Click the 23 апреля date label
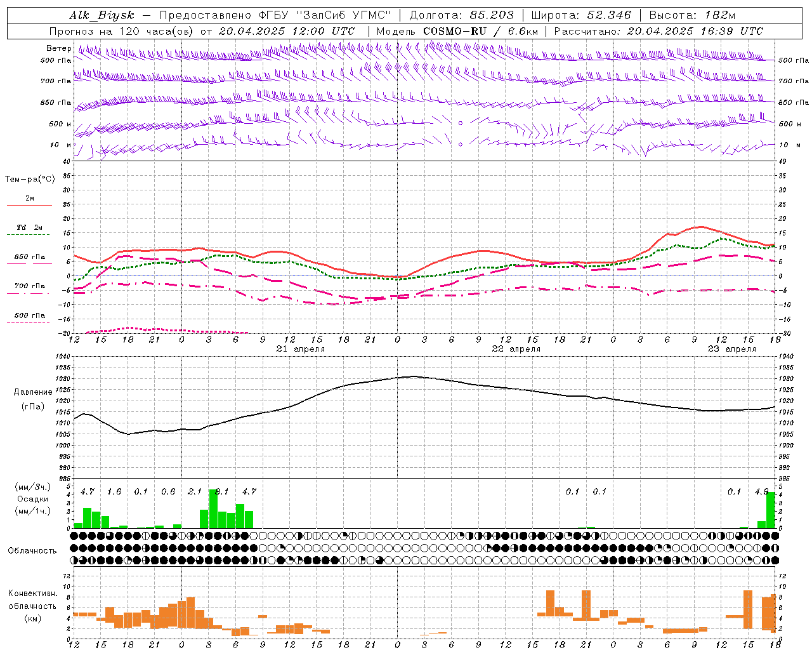 (x=732, y=349)
